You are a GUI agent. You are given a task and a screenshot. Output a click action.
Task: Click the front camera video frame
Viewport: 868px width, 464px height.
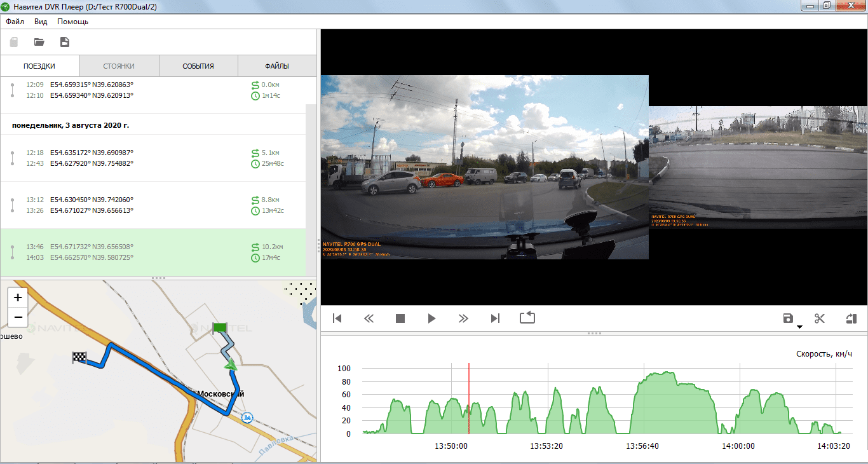point(485,167)
